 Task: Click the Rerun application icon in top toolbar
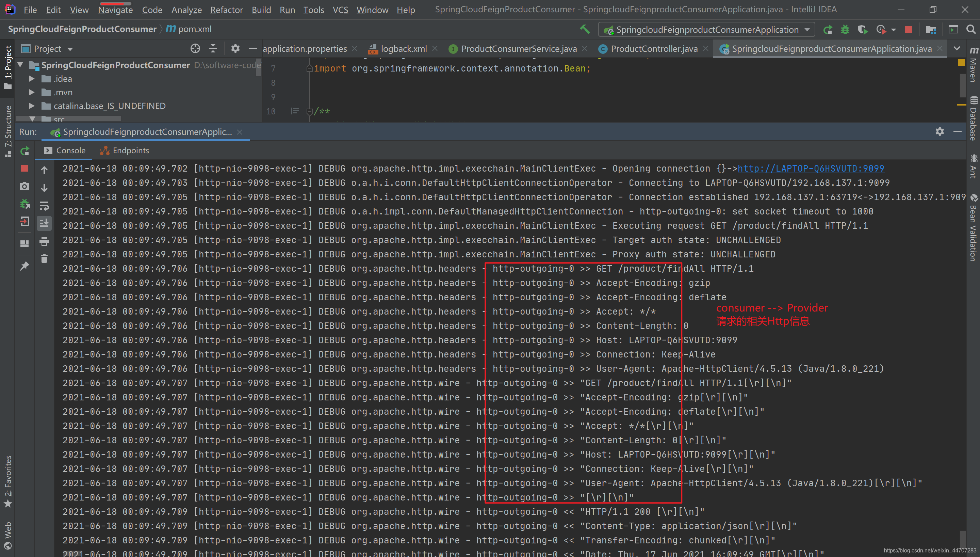[x=828, y=30]
